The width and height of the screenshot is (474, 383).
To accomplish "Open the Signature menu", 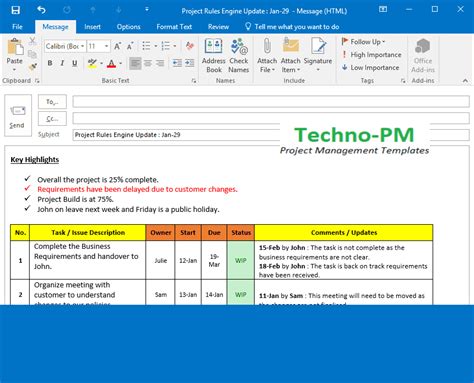I will pos(318,55).
